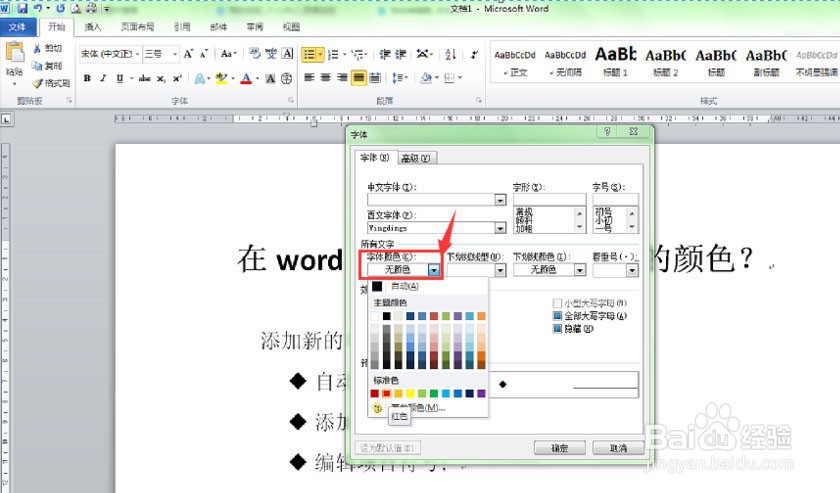Expand the ribbon 字体 group dialog launcher
The width and height of the screenshot is (840, 493).
(x=291, y=100)
